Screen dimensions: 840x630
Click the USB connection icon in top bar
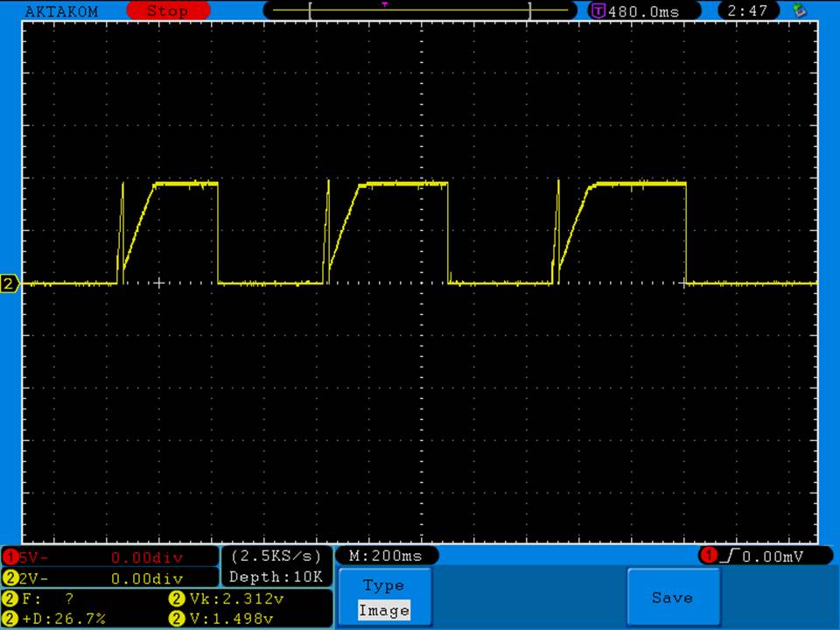pyautogui.click(x=798, y=11)
